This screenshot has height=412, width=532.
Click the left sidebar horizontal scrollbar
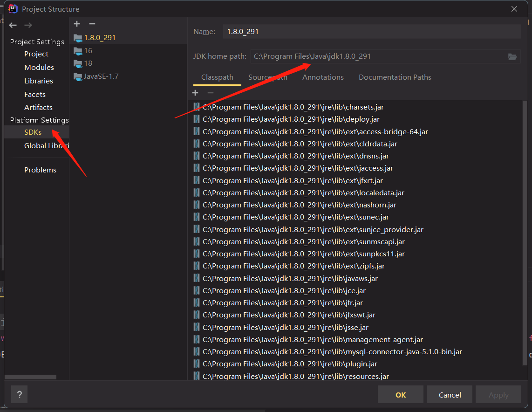pyautogui.click(x=31, y=377)
